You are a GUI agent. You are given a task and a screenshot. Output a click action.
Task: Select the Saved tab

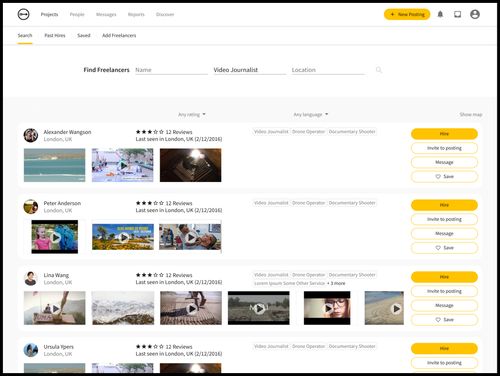[x=84, y=35]
